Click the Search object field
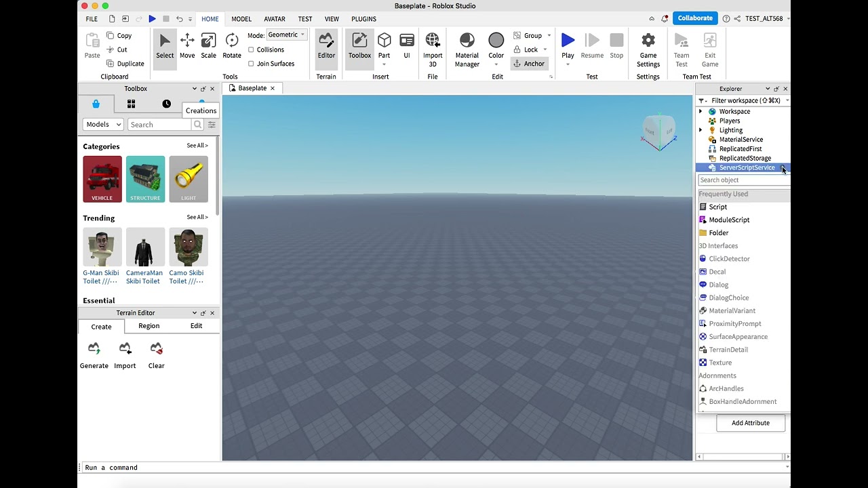The image size is (868, 488). pyautogui.click(x=744, y=180)
